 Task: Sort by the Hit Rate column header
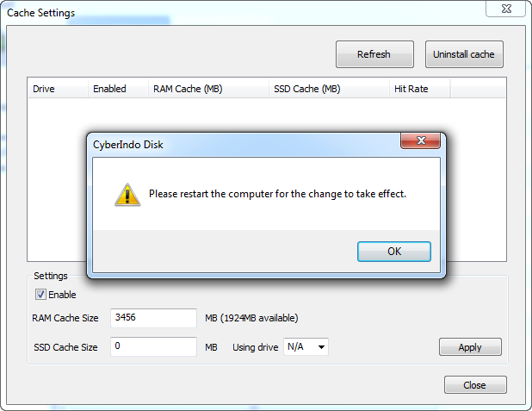click(x=420, y=89)
